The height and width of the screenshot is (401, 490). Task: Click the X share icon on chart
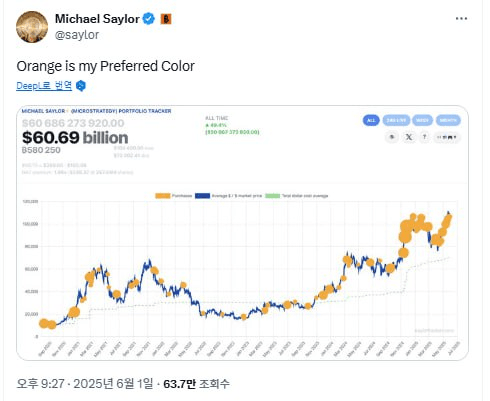(x=409, y=137)
